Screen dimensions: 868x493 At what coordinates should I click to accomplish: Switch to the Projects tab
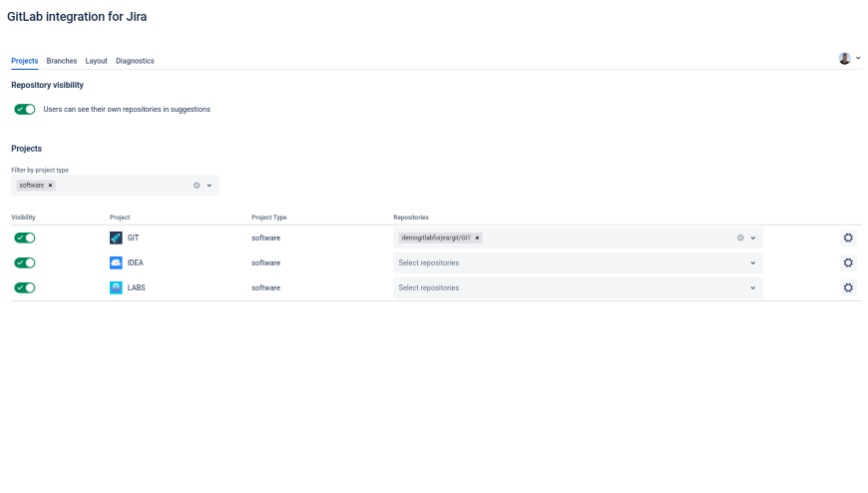click(24, 61)
